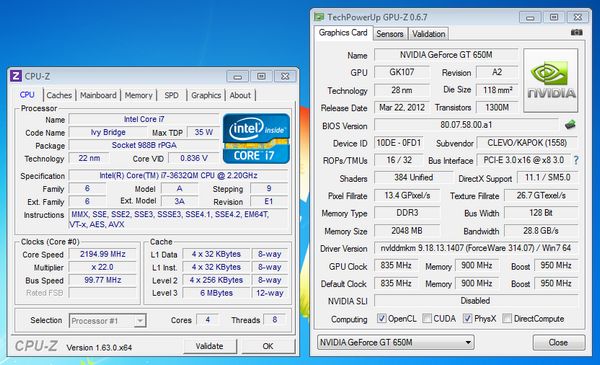Click the NVIDIA SLI Disabled field

[476, 301]
